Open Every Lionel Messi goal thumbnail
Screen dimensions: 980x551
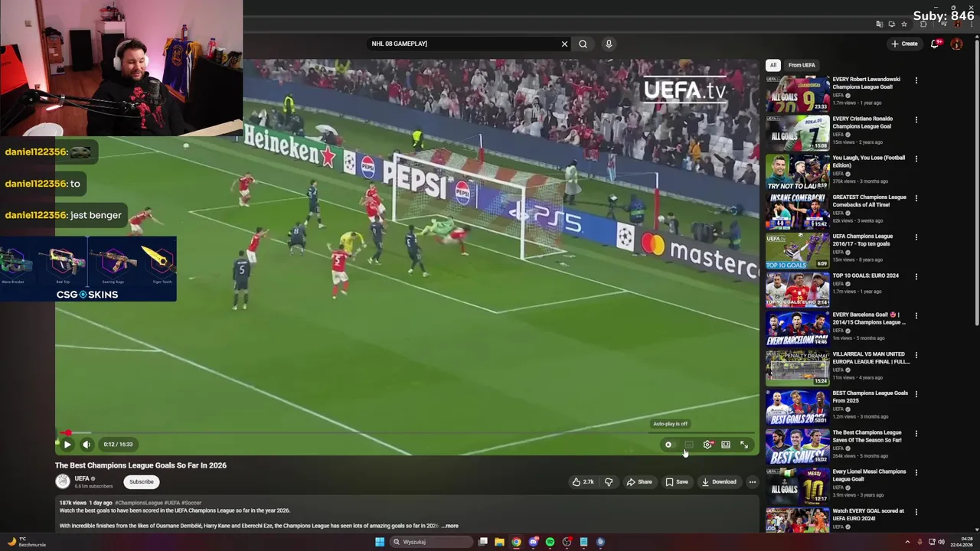pos(797,486)
